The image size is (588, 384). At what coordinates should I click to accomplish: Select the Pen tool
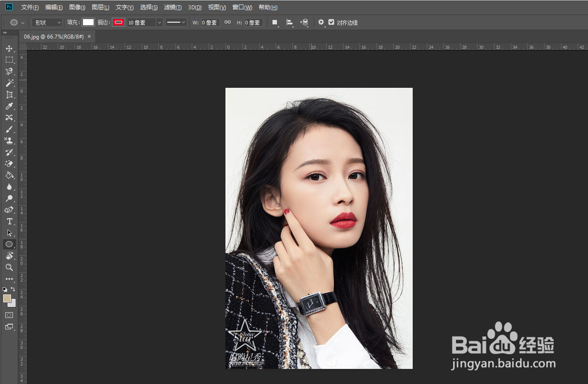pyautogui.click(x=9, y=210)
